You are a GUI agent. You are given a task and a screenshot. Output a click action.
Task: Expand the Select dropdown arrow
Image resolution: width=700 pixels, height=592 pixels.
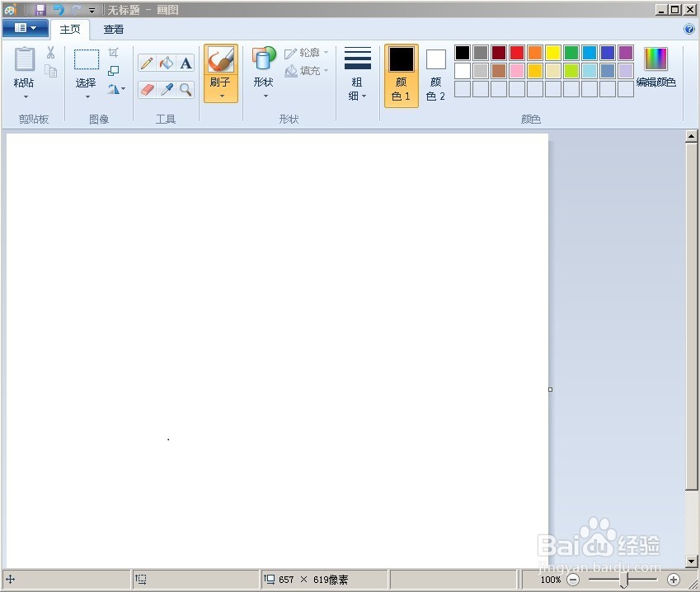(x=87, y=97)
